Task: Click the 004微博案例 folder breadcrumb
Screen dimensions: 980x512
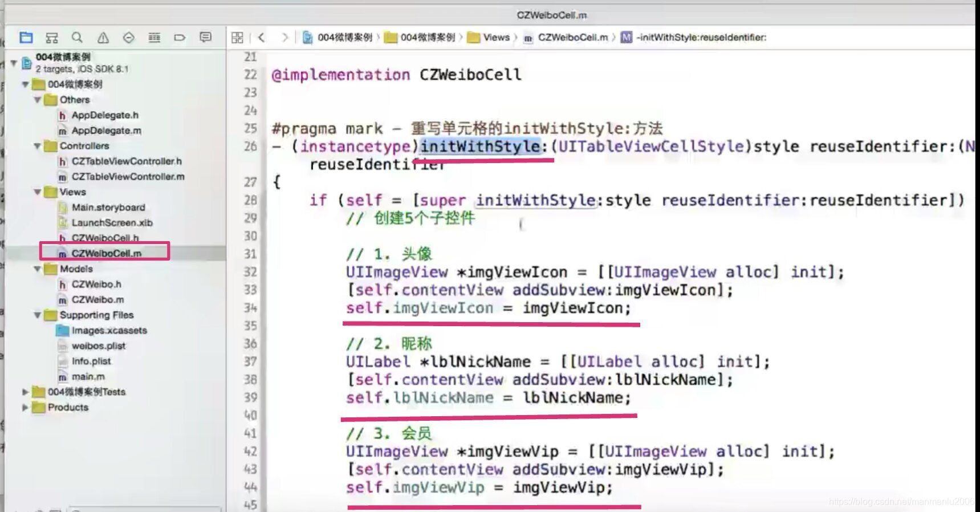Action: point(420,38)
